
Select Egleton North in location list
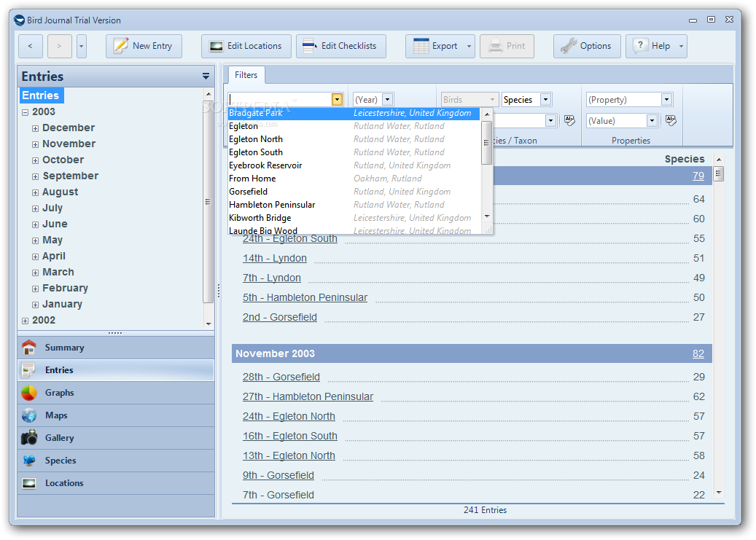(x=354, y=139)
